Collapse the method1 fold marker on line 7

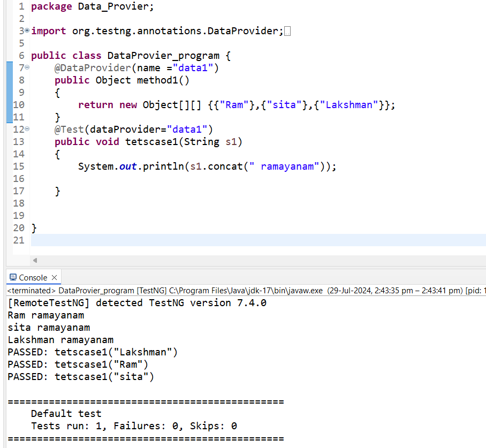pyautogui.click(x=27, y=67)
